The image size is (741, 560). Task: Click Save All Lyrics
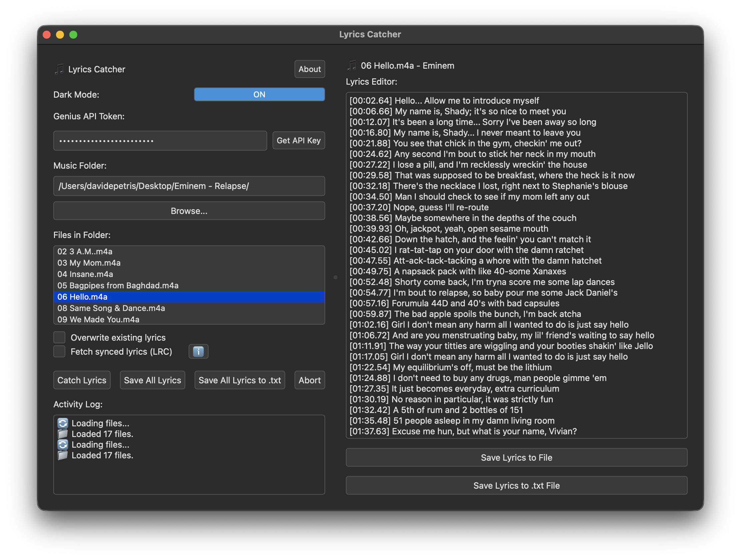(x=152, y=380)
